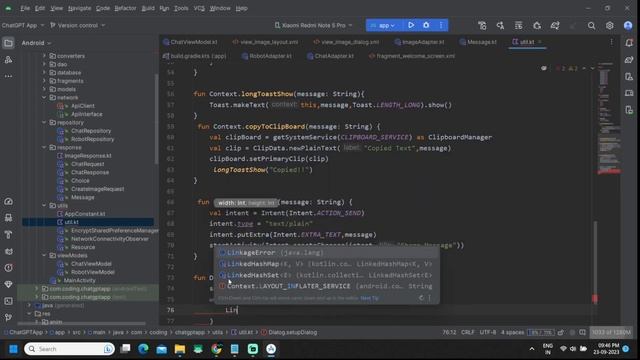Viewport: 640px width, 360px height.
Task: Open IDE settings gear icon
Action: (609, 26)
